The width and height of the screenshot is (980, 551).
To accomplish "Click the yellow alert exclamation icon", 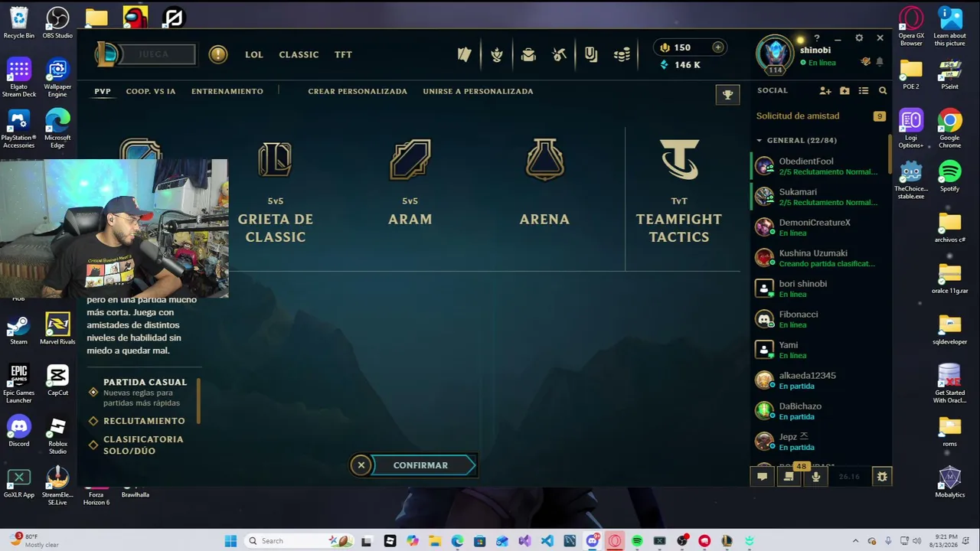I will pyautogui.click(x=218, y=54).
